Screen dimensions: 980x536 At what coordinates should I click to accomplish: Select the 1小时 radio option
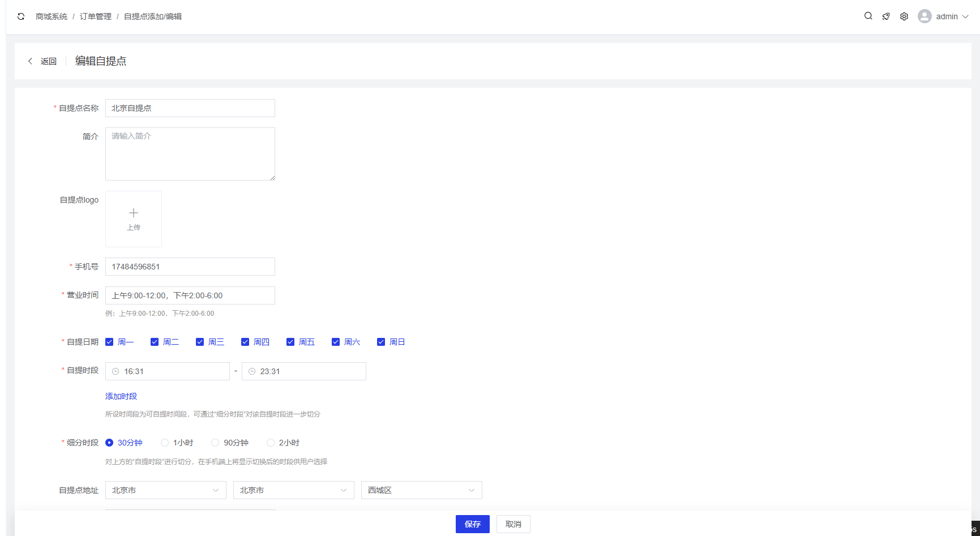pos(165,443)
